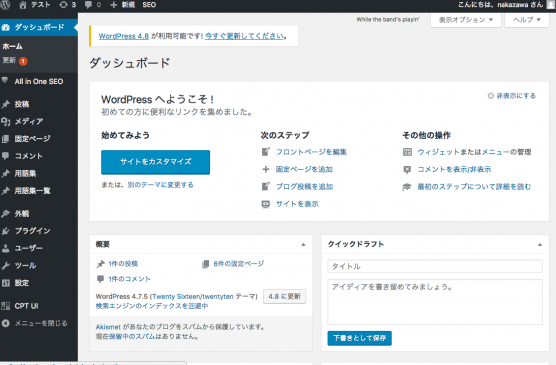Click comment icon beside コメントを表示/非表示
The height and width of the screenshot is (365, 556).
[x=407, y=170]
